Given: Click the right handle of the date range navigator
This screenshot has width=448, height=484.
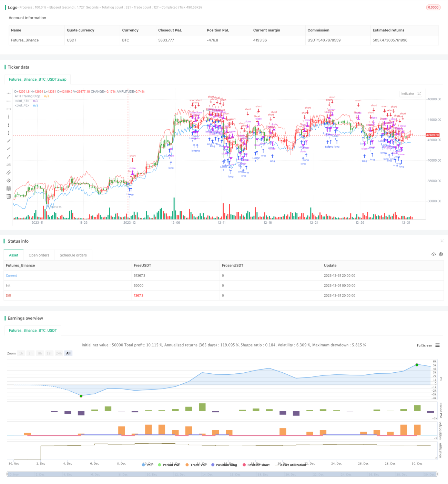Looking at the screenshot, I should pos(437,474).
